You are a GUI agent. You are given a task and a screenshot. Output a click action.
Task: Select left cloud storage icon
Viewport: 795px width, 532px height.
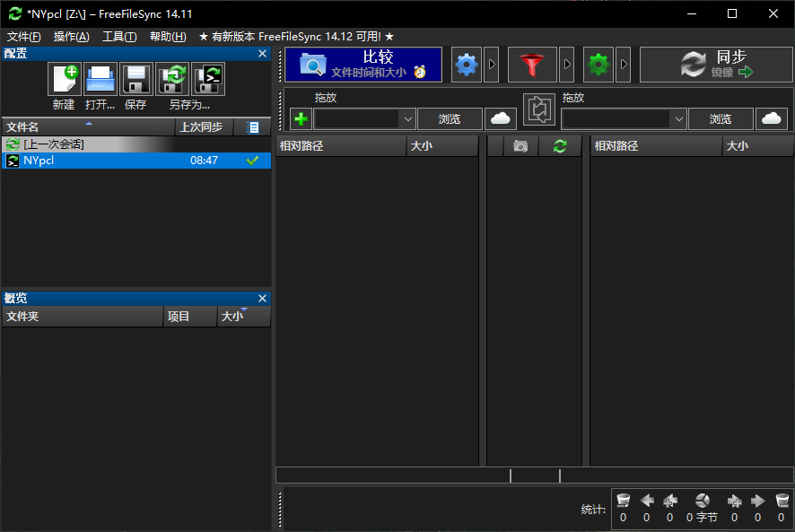pyautogui.click(x=501, y=119)
